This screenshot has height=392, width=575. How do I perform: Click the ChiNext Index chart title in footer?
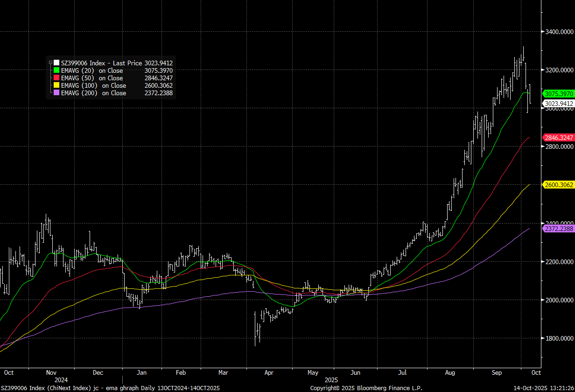click(x=111, y=388)
